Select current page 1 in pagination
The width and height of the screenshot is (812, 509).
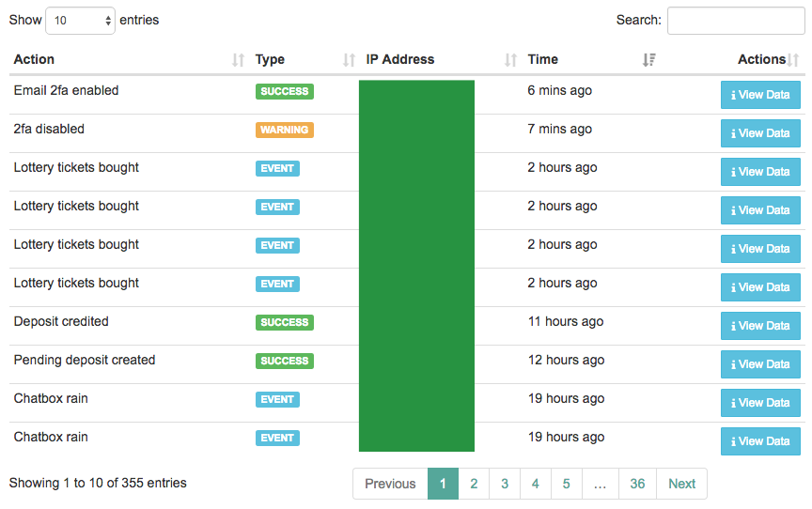pyautogui.click(x=443, y=484)
